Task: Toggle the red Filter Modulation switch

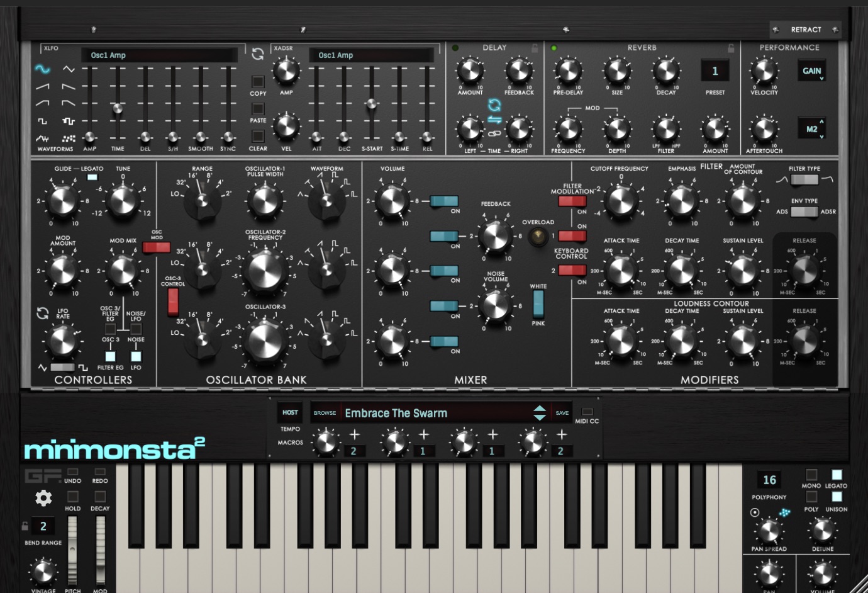Action: [572, 201]
